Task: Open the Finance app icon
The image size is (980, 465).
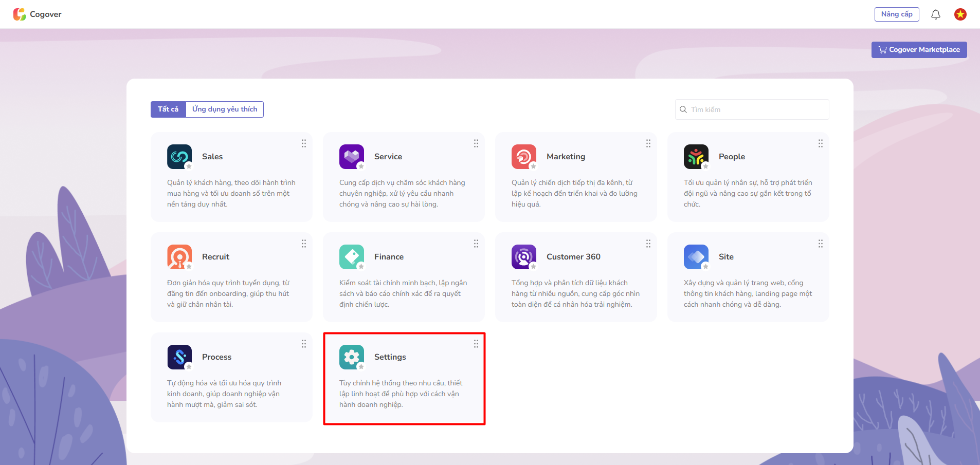Action: pos(352,257)
